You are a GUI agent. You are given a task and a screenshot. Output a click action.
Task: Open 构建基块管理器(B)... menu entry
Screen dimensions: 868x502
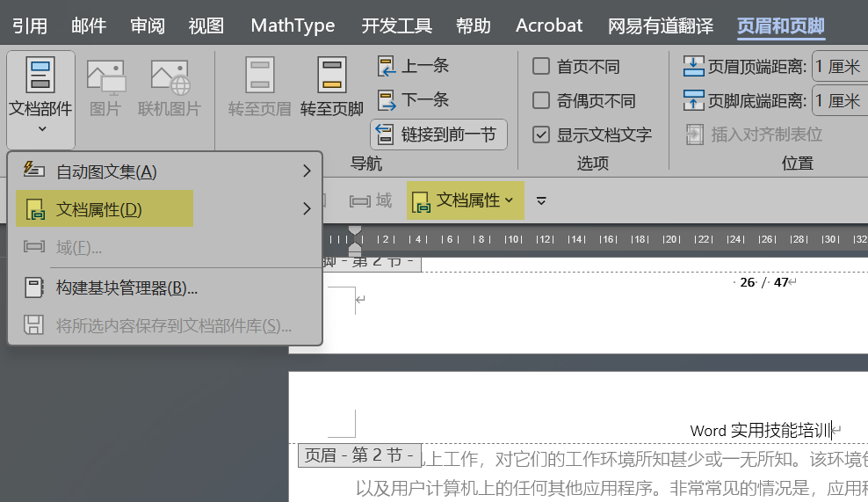[165, 288]
